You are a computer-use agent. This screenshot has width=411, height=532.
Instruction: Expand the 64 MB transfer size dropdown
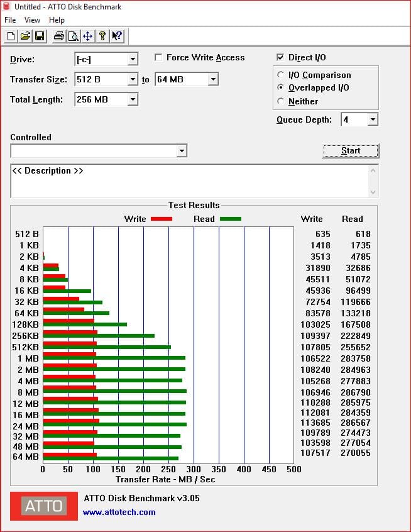coord(213,79)
